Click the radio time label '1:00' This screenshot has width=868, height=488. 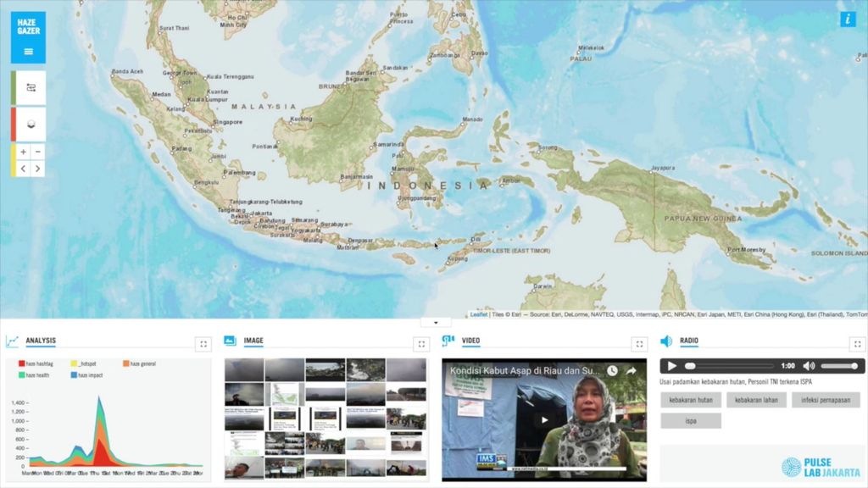click(x=787, y=366)
